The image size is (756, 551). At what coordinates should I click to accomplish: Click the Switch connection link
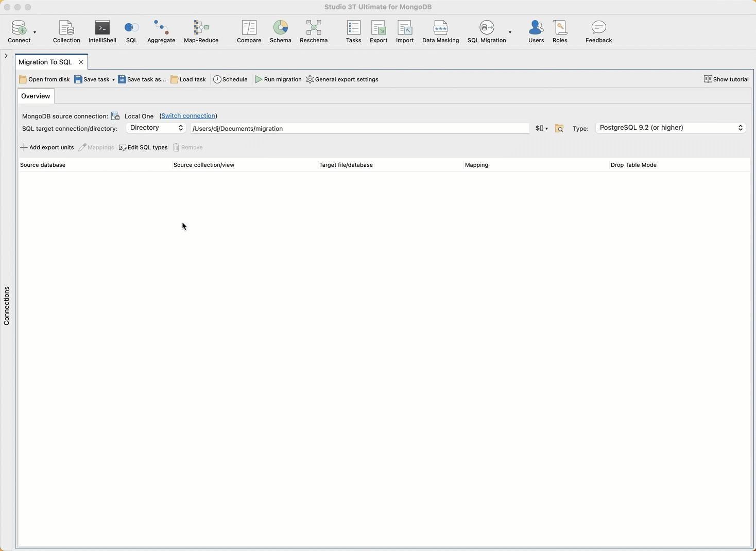tap(188, 116)
